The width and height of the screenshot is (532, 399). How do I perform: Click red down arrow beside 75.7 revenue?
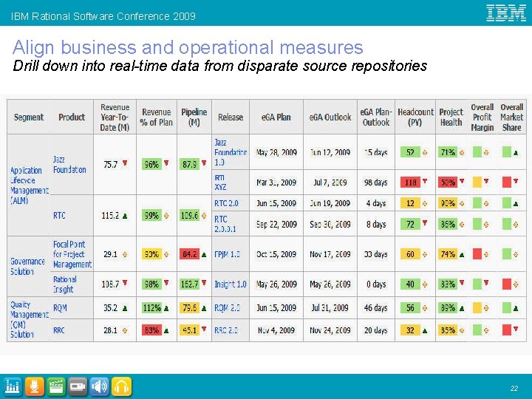[125, 163]
